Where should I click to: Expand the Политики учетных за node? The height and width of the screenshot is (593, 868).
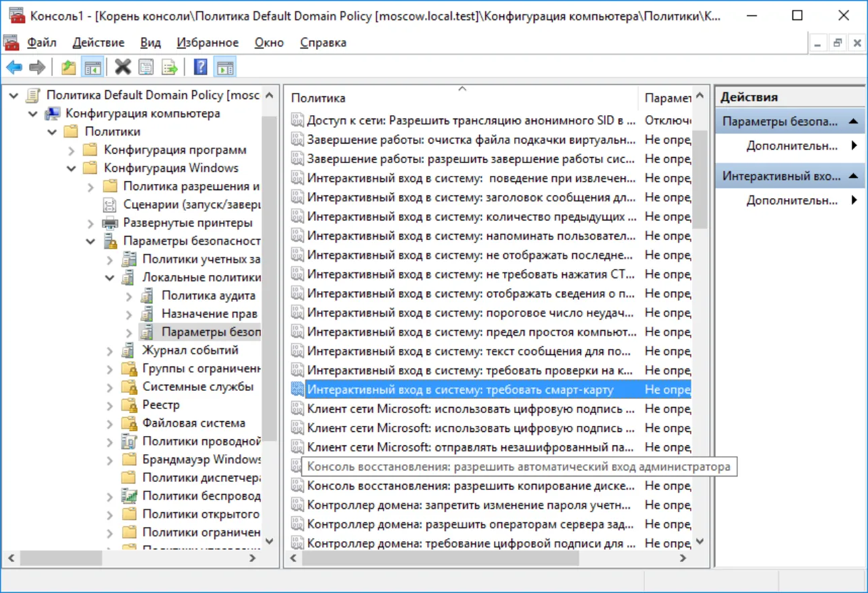pos(110,259)
